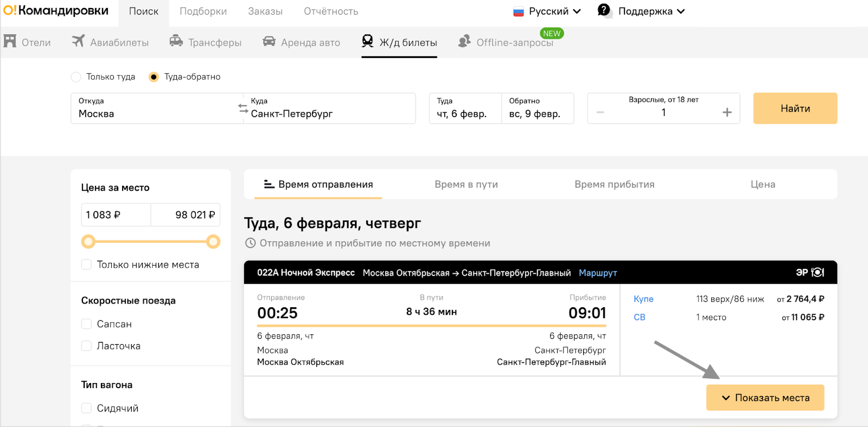Click the sort icon beside Время отправления

coord(269,184)
